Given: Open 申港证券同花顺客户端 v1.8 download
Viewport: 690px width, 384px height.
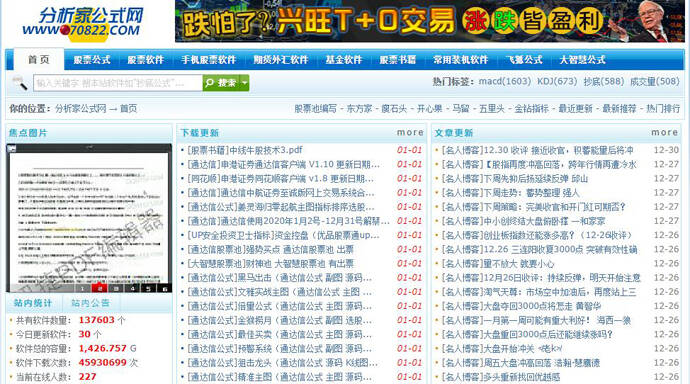Looking at the screenshot, I should (x=280, y=179).
